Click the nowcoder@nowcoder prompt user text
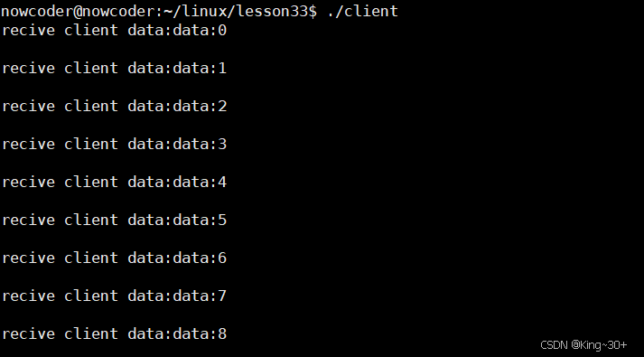Image resolution: width=644 pixels, height=357 pixels. point(78,11)
